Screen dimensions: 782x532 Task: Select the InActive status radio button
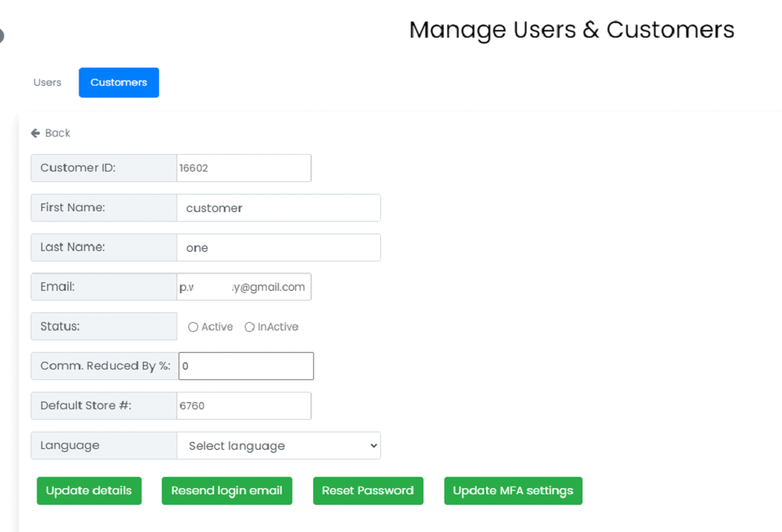pyautogui.click(x=250, y=327)
